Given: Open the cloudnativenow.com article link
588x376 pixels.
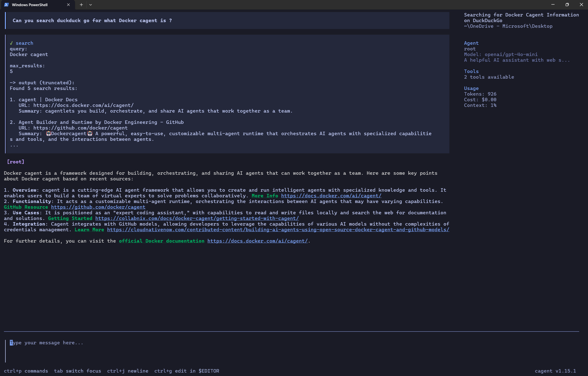Looking at the screenshot, I should point(278,230).
